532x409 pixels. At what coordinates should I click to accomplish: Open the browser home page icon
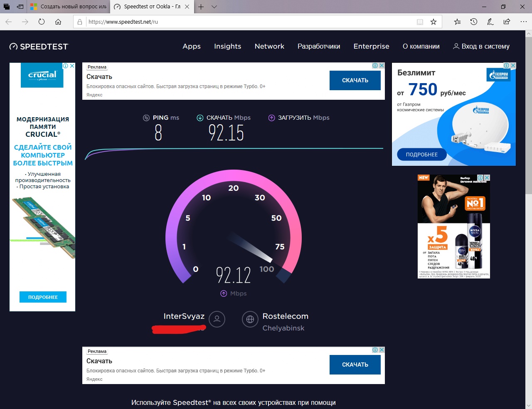coord(58,22)
